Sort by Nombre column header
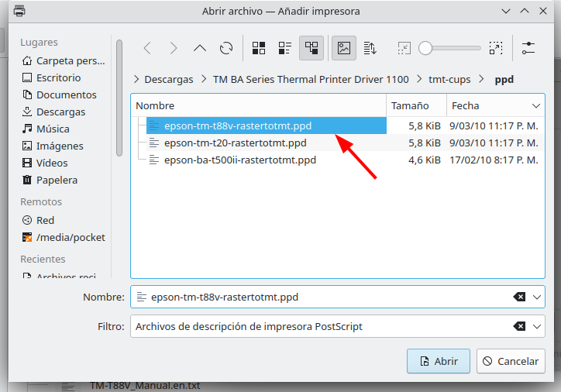Image resolution: width=561 pixels, height=392 pixels. pos(259,106)
